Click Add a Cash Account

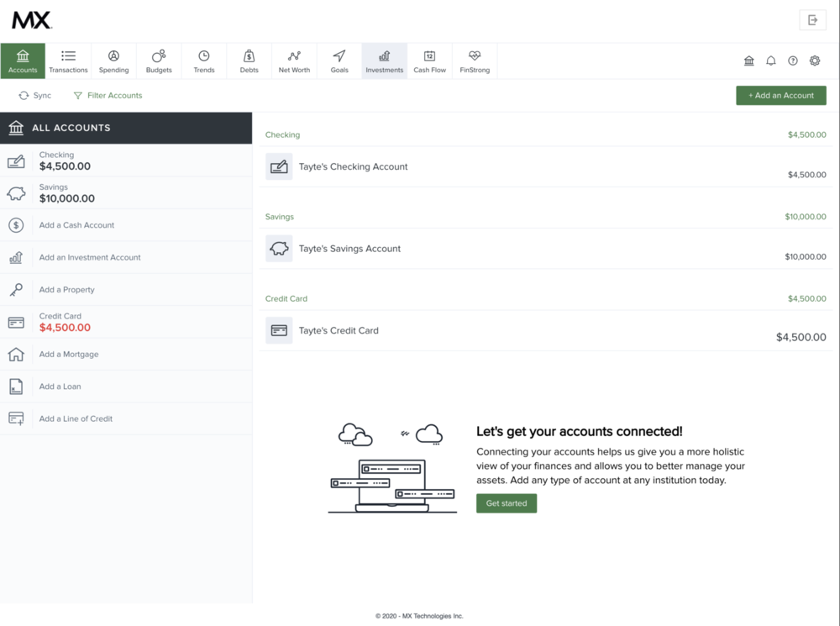tap(126, 225)
